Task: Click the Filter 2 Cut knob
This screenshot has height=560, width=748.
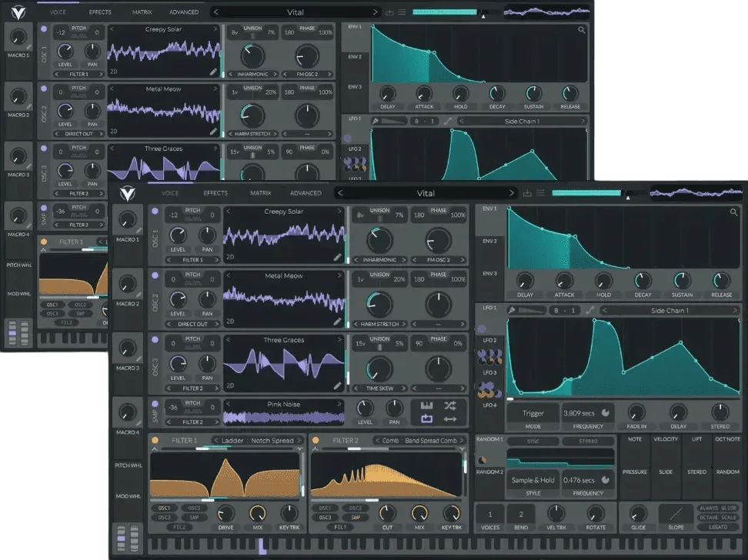Action: click(x=387, y=513)
